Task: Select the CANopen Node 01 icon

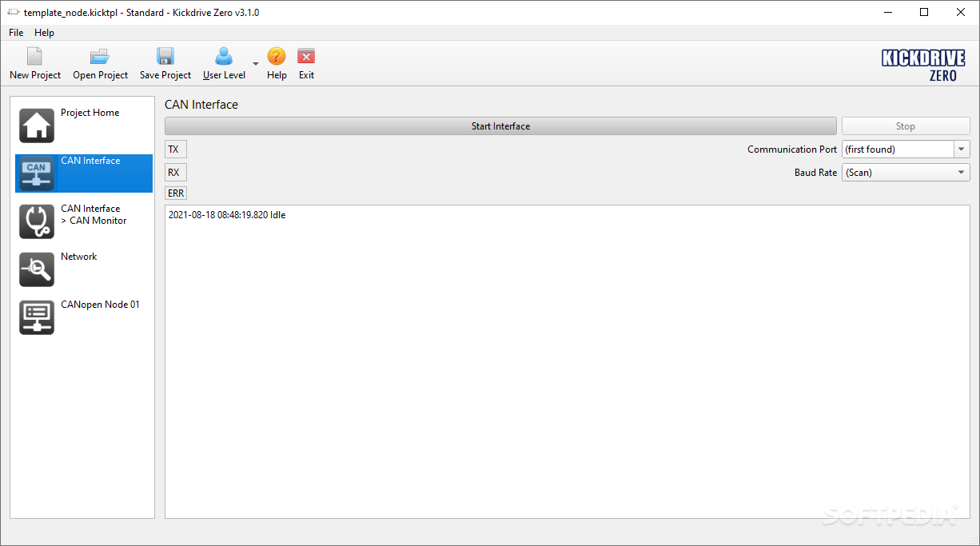Action: pyautogui.click(x=37, y=317)
